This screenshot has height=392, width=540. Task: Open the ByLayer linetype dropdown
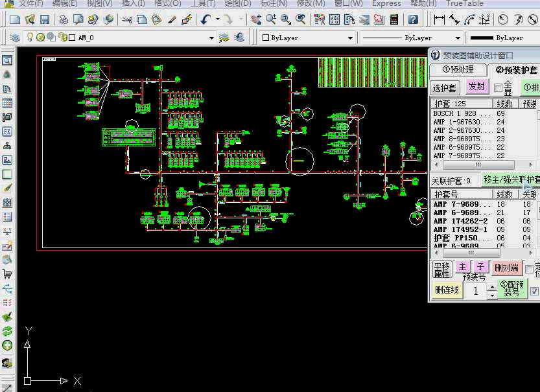click(458, 38)
